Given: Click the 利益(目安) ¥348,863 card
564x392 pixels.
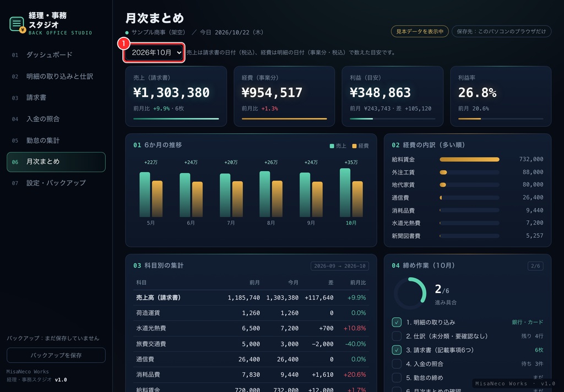Looking at the screenshot, I should pos(392,96).
